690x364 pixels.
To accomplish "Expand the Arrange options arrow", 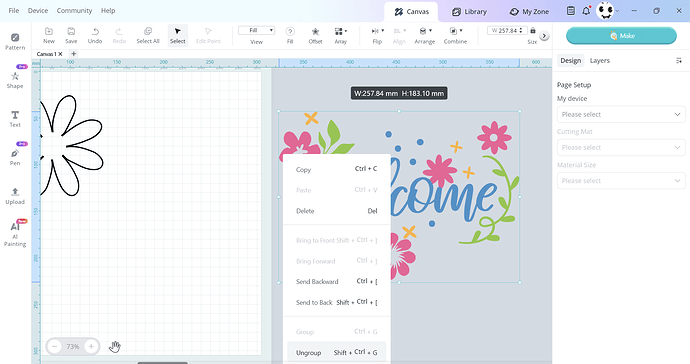I will click(430, 31).
